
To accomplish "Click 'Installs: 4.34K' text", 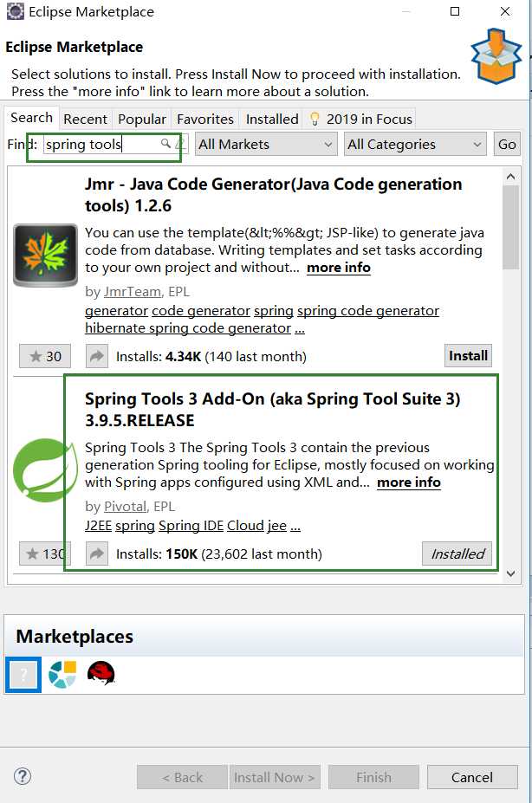I will (159, 356).
